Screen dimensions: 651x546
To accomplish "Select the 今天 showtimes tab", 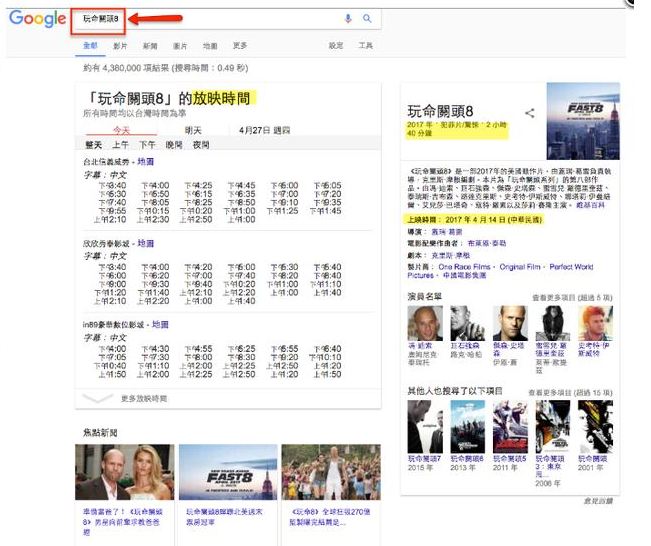I will click(x=122, y=130).
